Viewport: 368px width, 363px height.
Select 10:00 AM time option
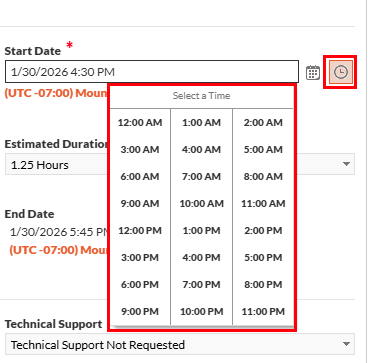coord(201,204)
